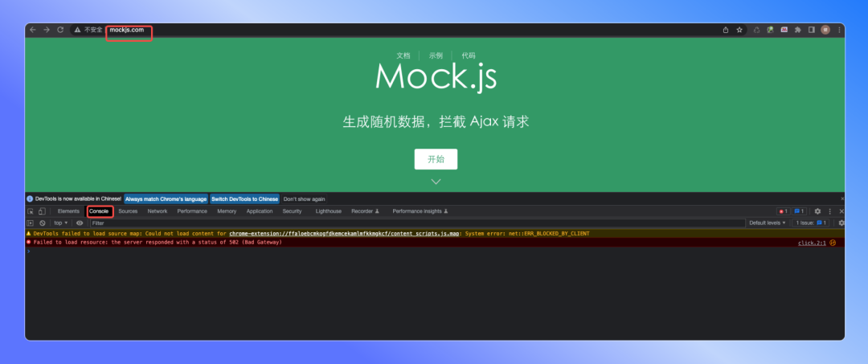This screenshot has width=868, height=364.
Task: Click the console input prompt line
Action: 435,252
